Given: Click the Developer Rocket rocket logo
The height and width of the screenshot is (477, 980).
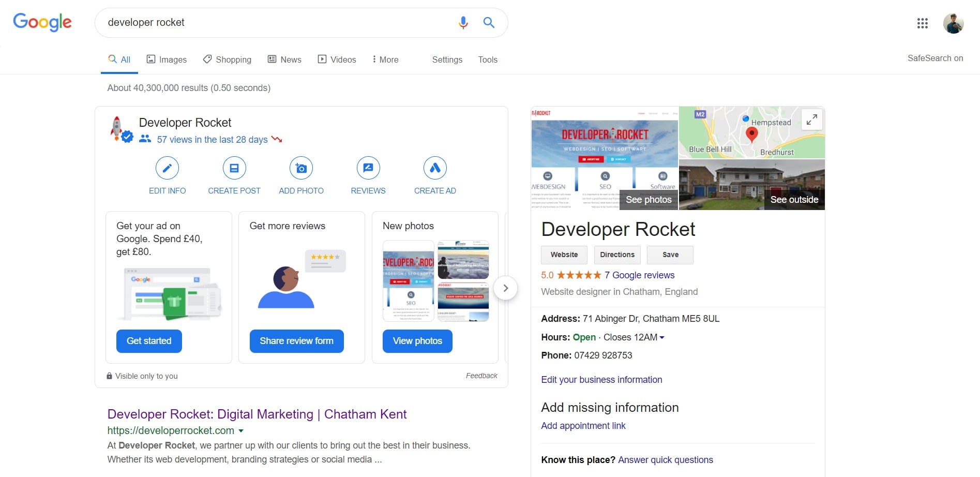Looking at the screenshot, I should coord(118,128).
